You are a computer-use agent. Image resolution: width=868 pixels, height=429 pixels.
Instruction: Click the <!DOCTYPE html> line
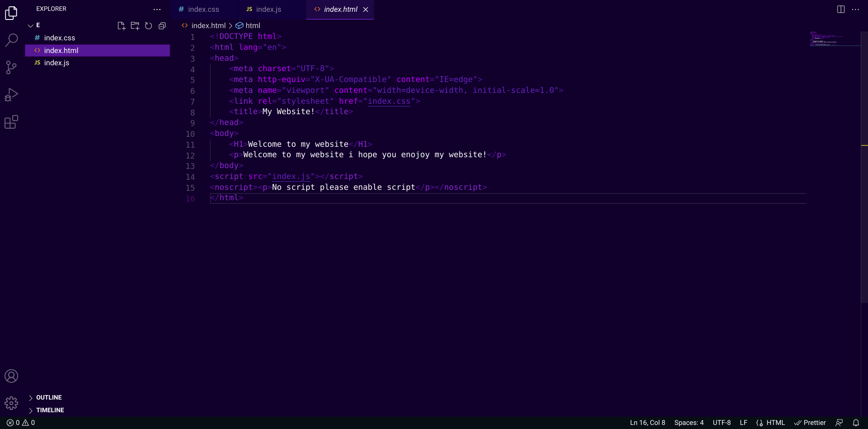coord(245,37)
